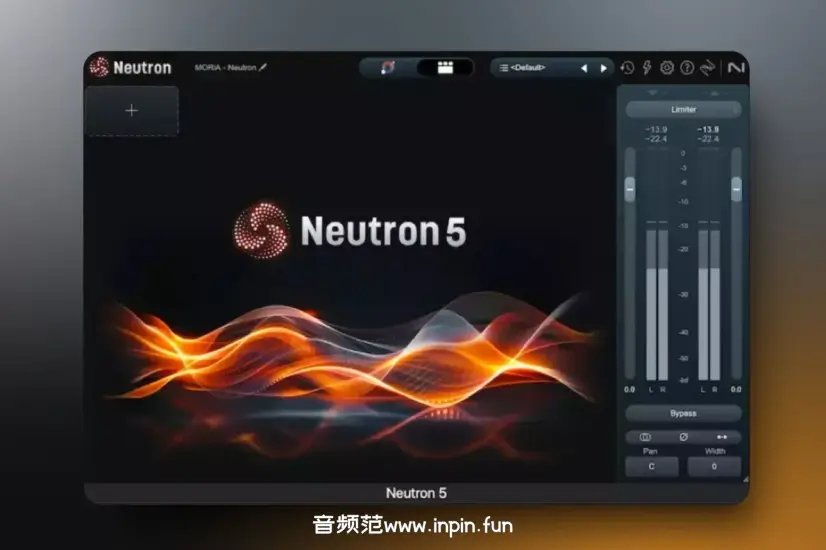Go to the previous preset arrow
Screen dimensions: 826x550
point(584,68)
